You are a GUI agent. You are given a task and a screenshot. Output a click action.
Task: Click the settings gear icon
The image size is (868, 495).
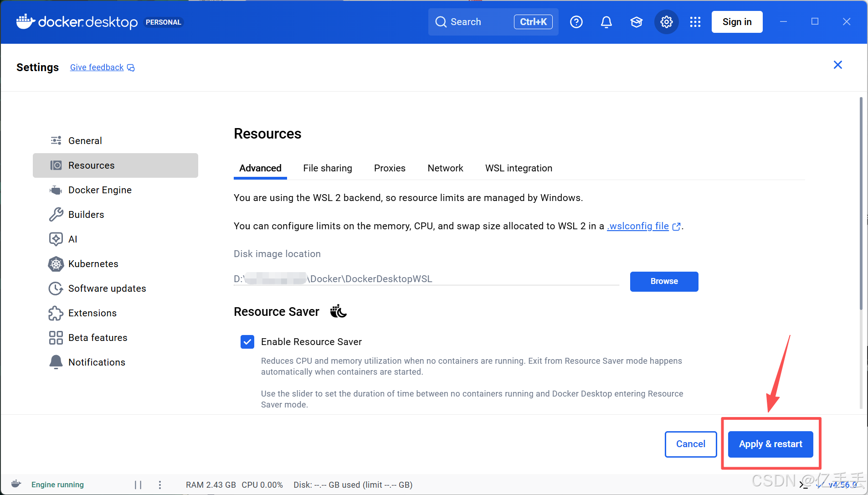pyautogui.click(x=666, y=22)
